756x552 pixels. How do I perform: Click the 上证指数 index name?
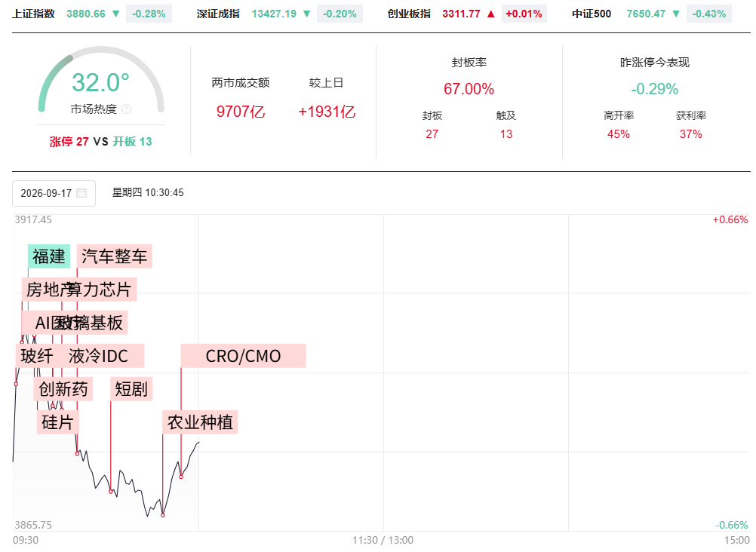(x=33, y=14)
